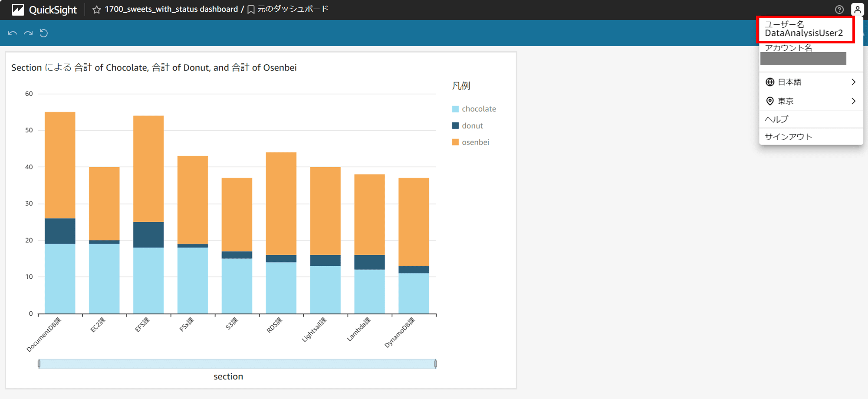Toggle the donut legend color swatch
The height and width of the screenshot is (399, 868).
455,125
